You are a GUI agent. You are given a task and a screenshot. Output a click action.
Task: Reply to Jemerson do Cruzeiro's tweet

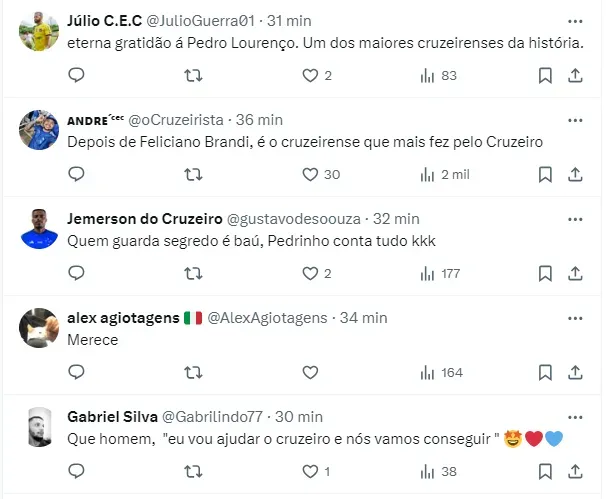click(x=77, y=273)
